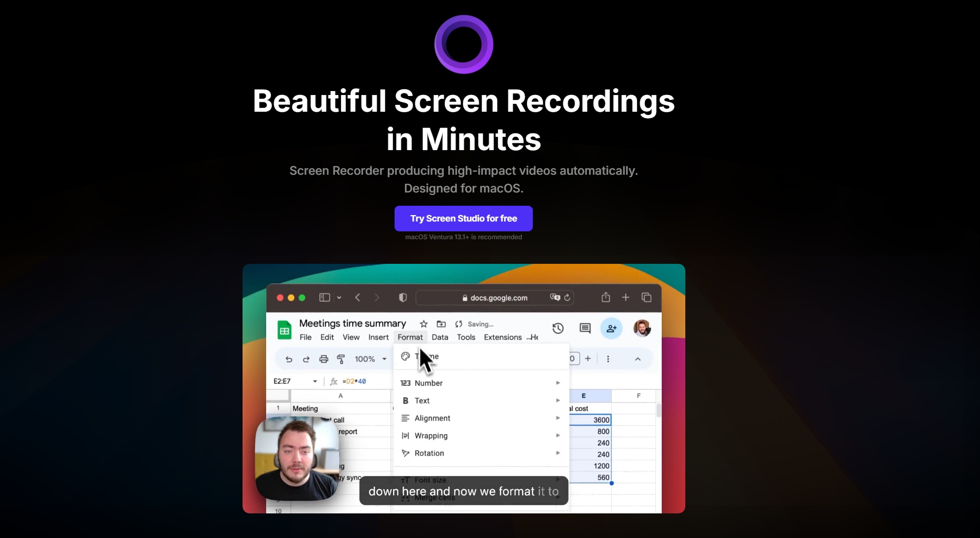The width and height of the screenshot is (980, 538).
Task: Open the three-dot more toolbar options
Action: [x=608, y=359]
